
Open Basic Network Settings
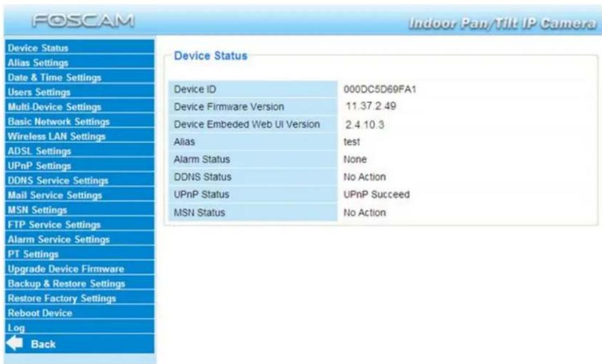(x=59, y=122)
